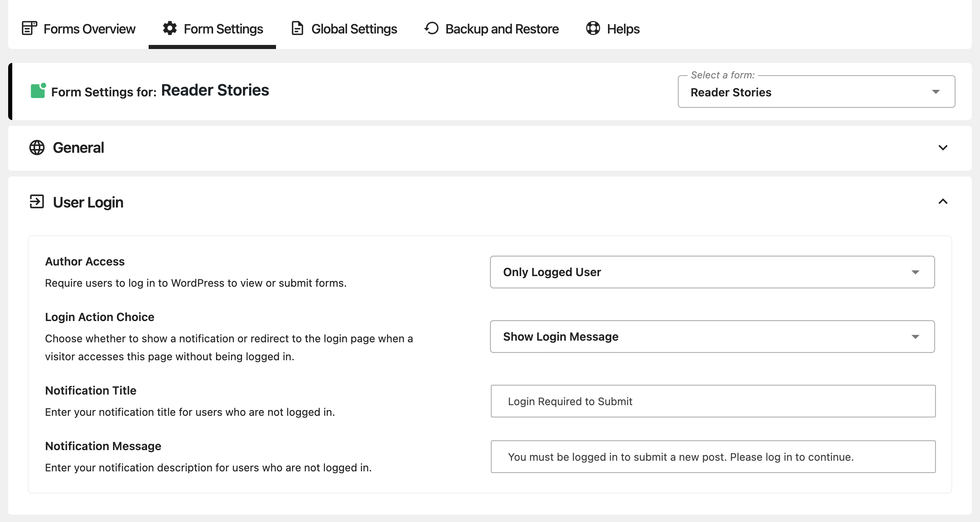Go to Backup and Restore tab

click(491, 29)
